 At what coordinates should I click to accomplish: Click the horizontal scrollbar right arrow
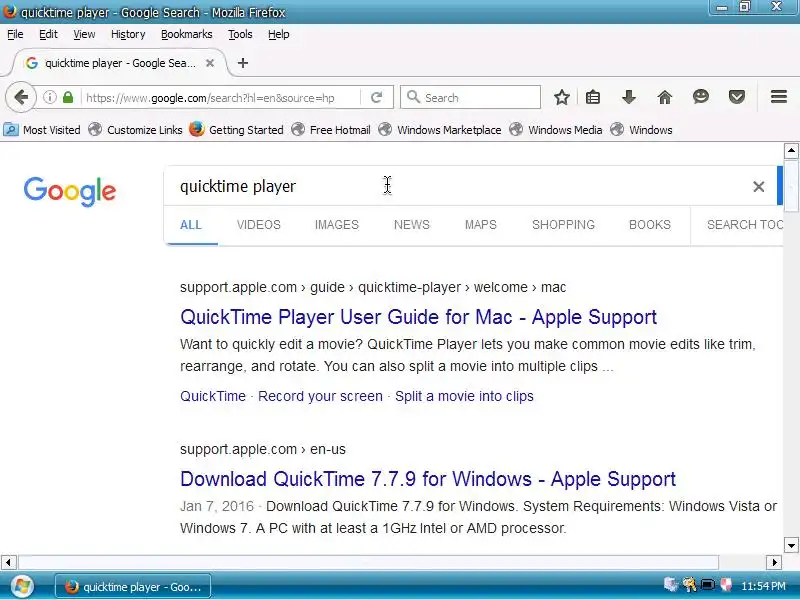click(x=774, y=562)
